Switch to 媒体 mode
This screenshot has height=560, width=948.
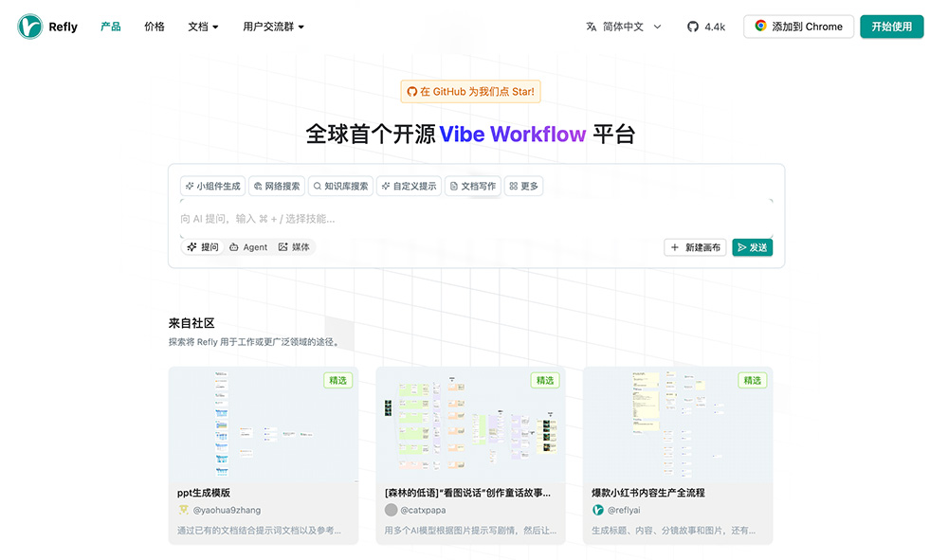[294, 247]
